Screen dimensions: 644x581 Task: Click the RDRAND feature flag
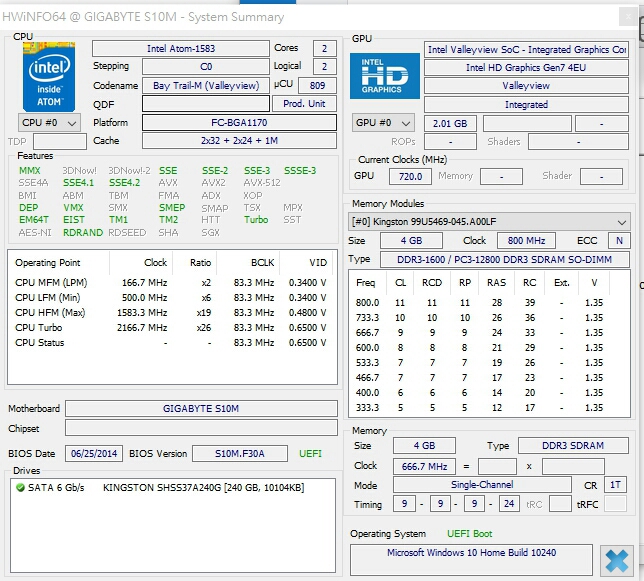coord(83,233)
